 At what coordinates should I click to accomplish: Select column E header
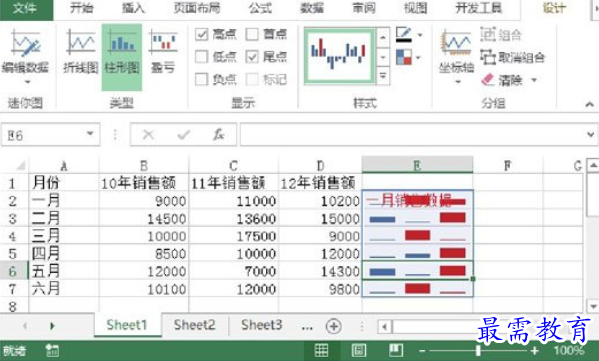[417, 166]
